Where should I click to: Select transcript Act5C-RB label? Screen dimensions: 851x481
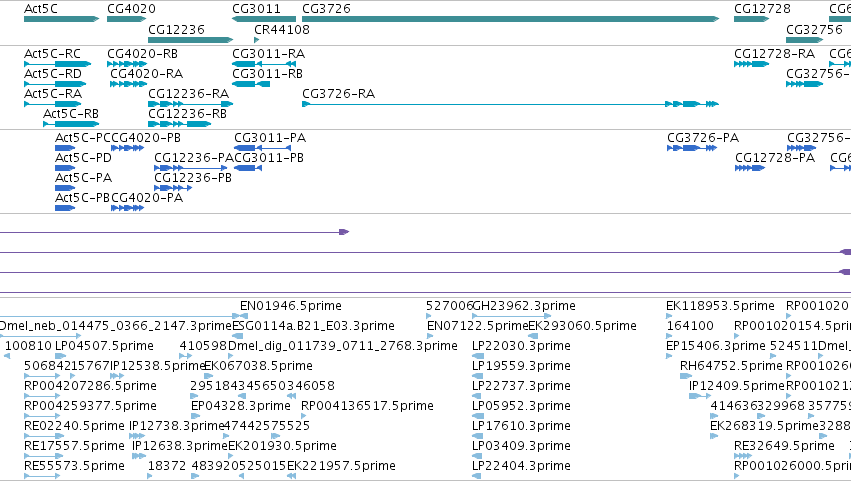click(71, 114)
